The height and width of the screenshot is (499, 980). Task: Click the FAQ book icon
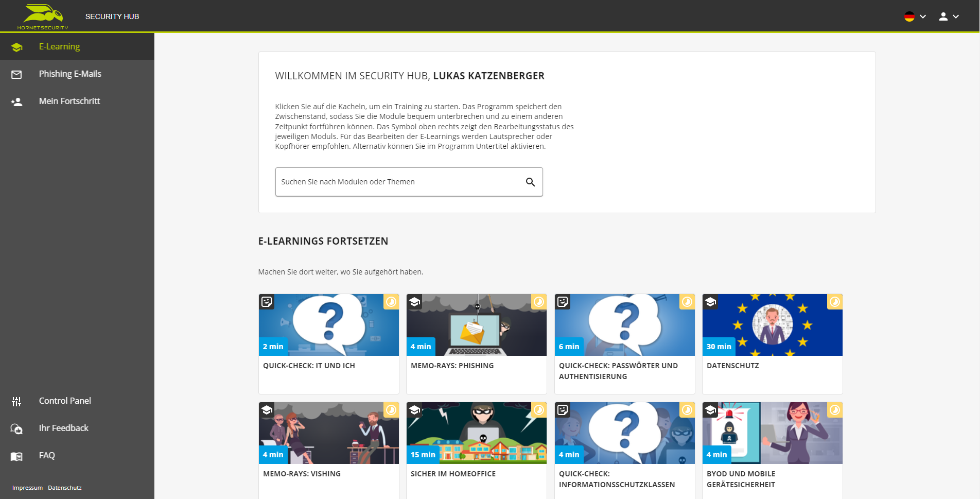pyautogui.click(x=16, y=456)
